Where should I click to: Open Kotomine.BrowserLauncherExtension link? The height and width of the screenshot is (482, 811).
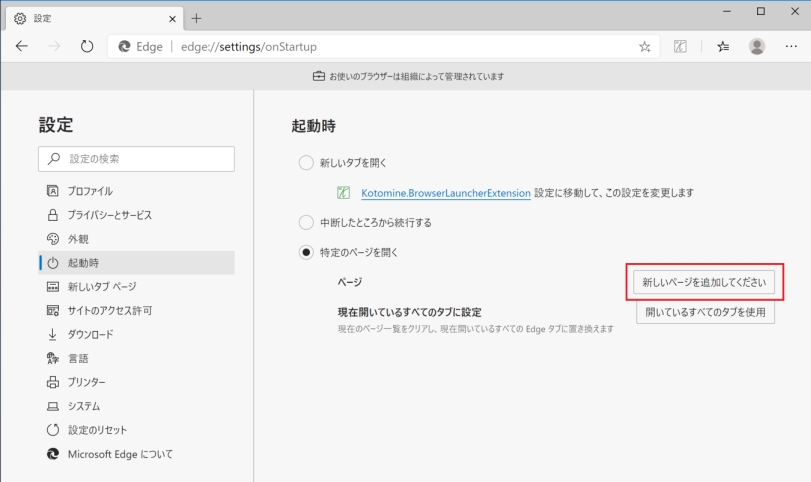(445, 192)
